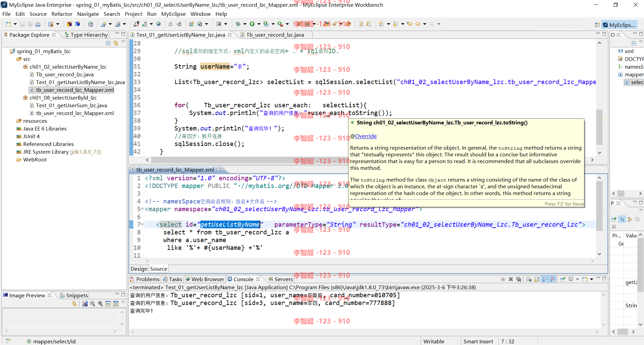Click the Deploy server icon in toolbar
Viewport: 644px width, 345px height.
point(136,24)
